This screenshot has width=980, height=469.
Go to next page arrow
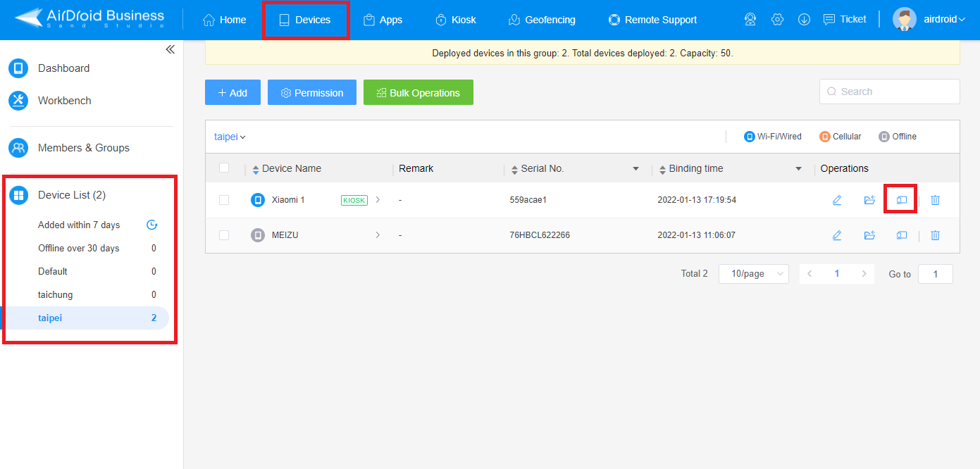coord(864,274)
